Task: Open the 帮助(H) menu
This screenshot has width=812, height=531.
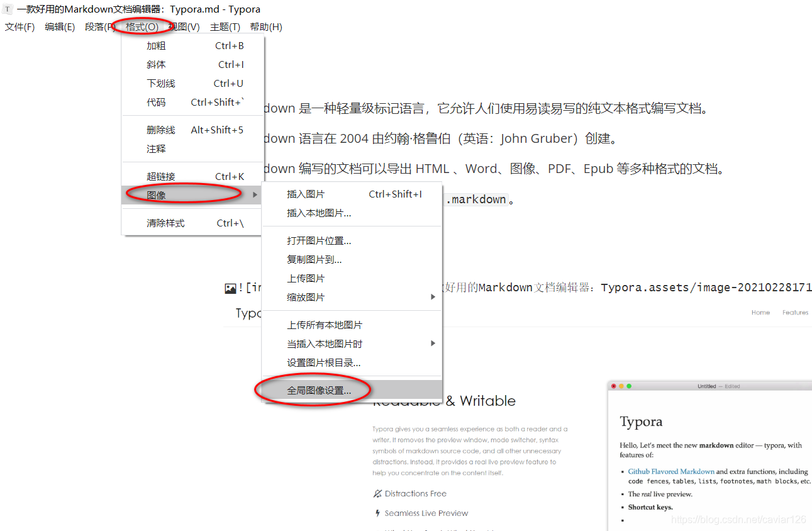Action: click(266, 27)
